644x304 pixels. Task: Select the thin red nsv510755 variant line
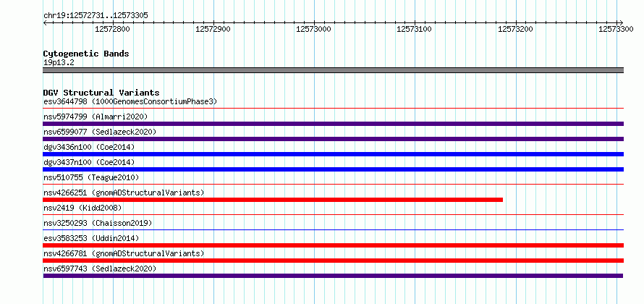[x=333, y=185]
